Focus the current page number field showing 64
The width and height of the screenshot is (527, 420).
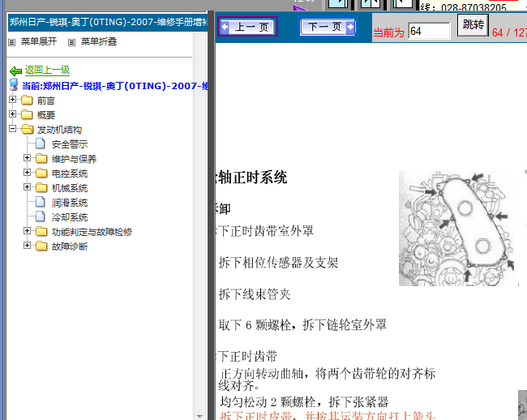tap(429, 32)
